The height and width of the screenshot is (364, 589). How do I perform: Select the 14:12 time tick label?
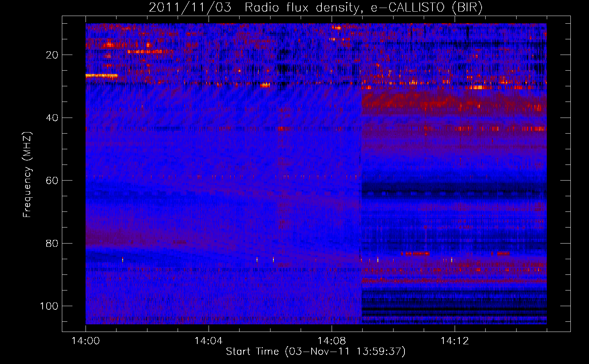454,341
